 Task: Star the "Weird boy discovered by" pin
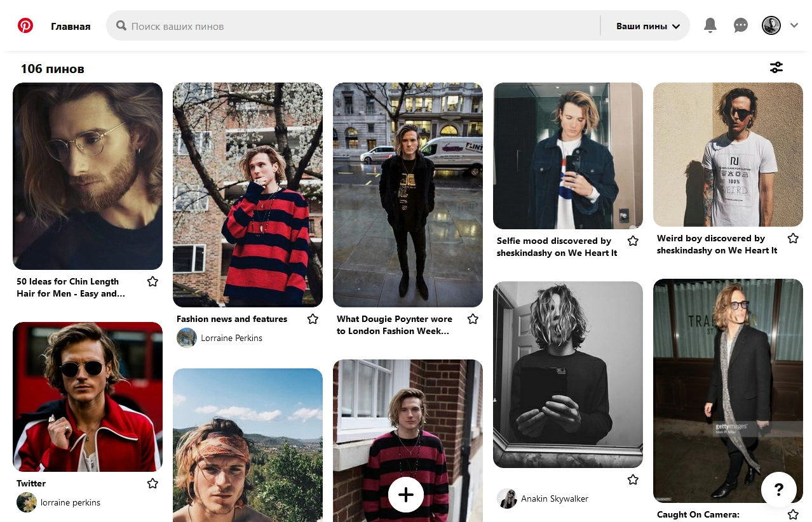[x=793, y=238]
